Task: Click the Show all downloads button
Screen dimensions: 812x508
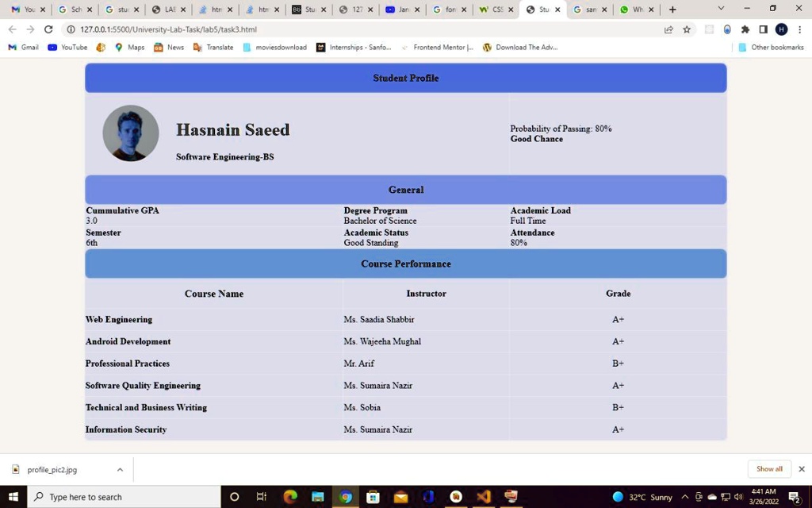Action: (x=768, y=469)
